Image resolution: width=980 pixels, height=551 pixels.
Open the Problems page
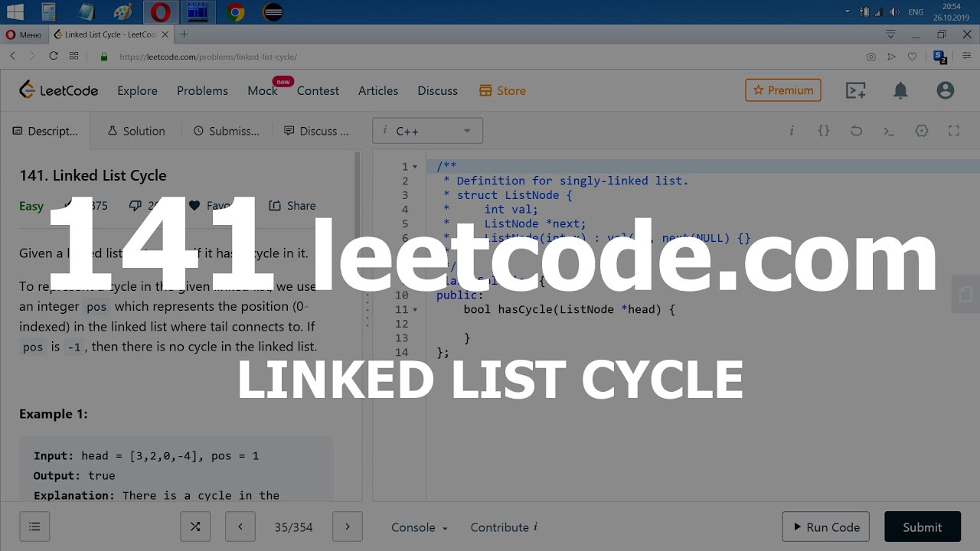point(202,90)
